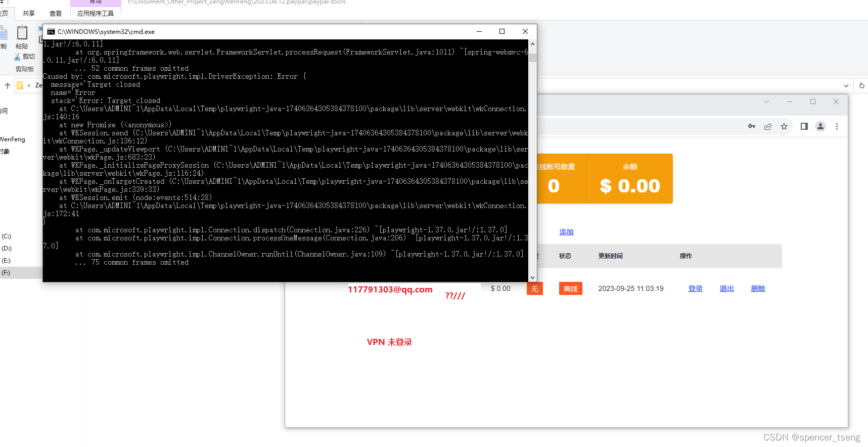Viewport: 868px width, 447px height.
Task: Toggle the browser side panel icon
Action: point(804,126)
